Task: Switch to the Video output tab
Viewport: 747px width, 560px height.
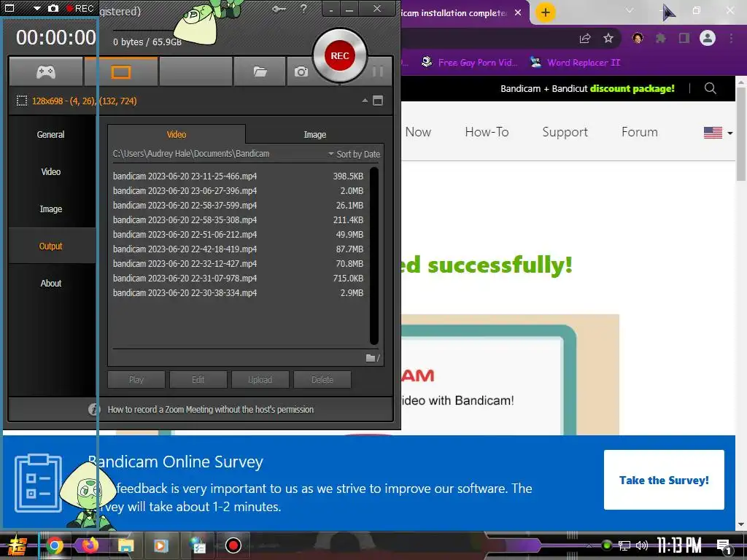Action: point(177,134)
